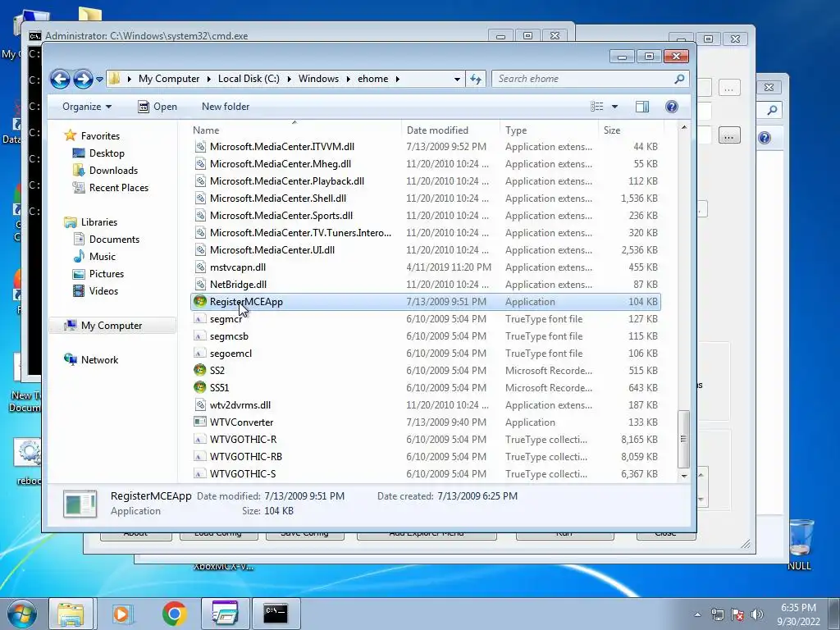Select wtv2dvrms.dll file

coord(240,405)
